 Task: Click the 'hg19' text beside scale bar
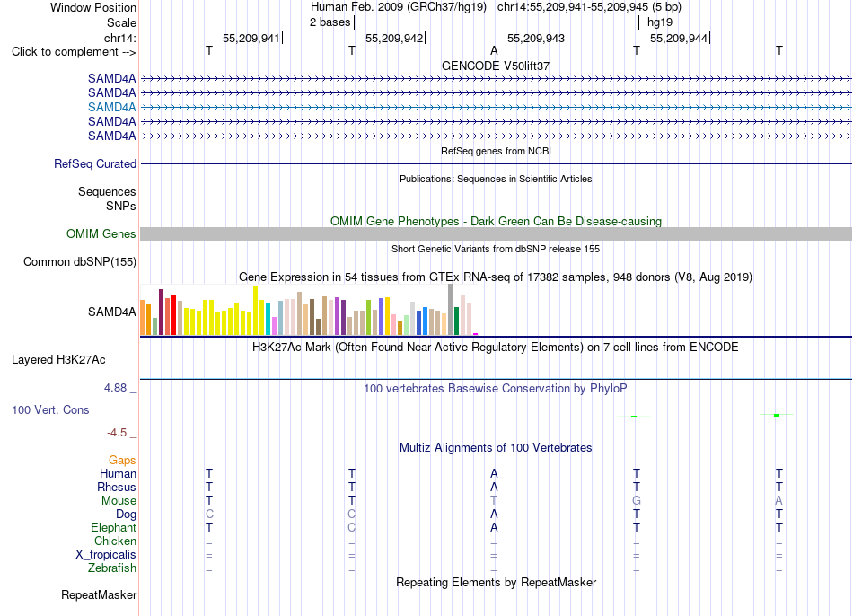(x=660, y=22)
